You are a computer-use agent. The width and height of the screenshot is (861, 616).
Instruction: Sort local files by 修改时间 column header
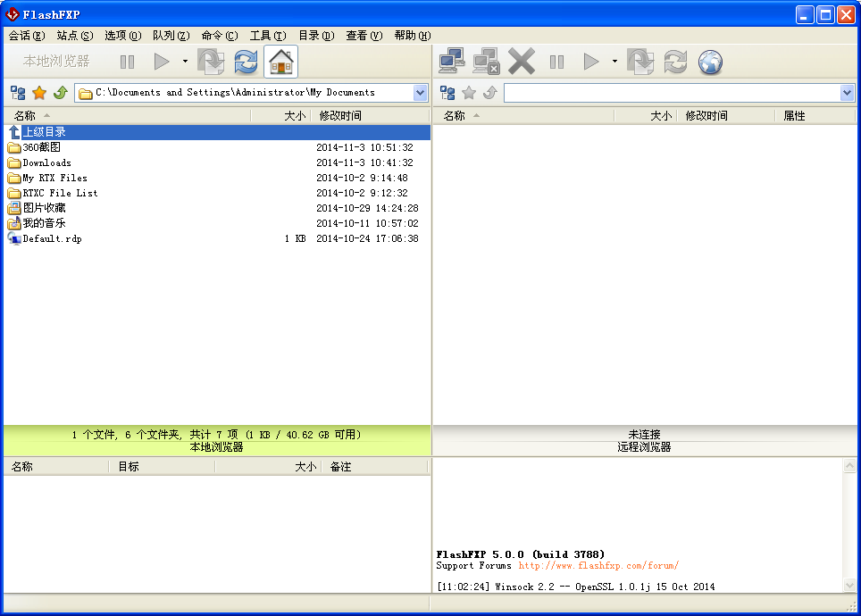click(x=340, y=116)
